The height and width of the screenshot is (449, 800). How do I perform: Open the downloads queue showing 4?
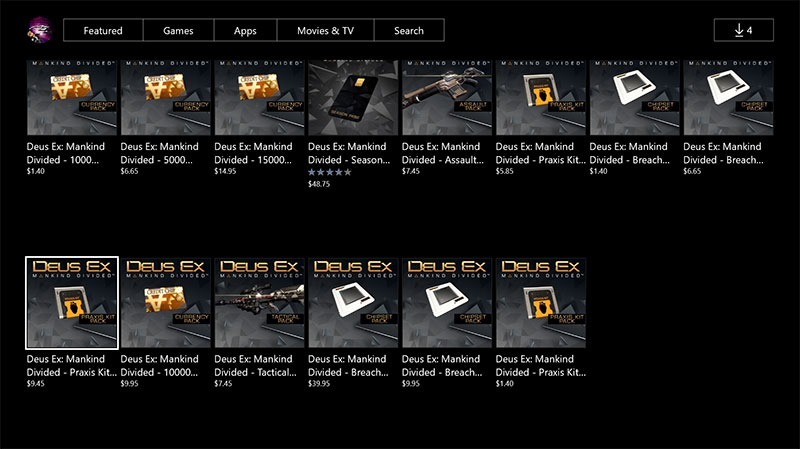tap(743, 30)
